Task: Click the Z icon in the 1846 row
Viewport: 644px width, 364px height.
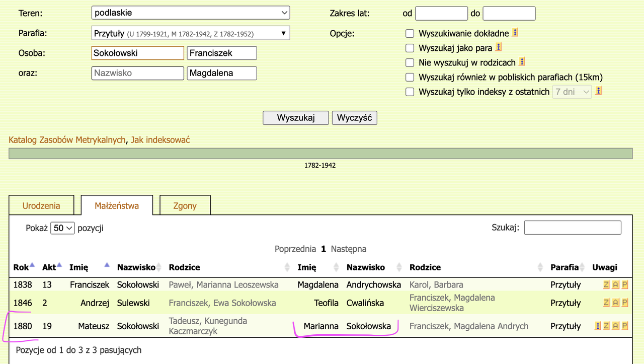Action: pos(606,303)
